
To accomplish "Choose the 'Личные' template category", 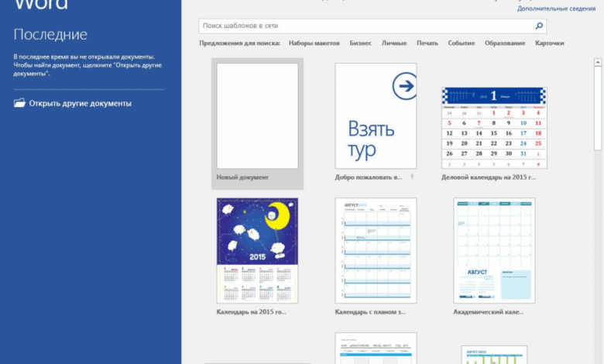I will tap(394, 43).
